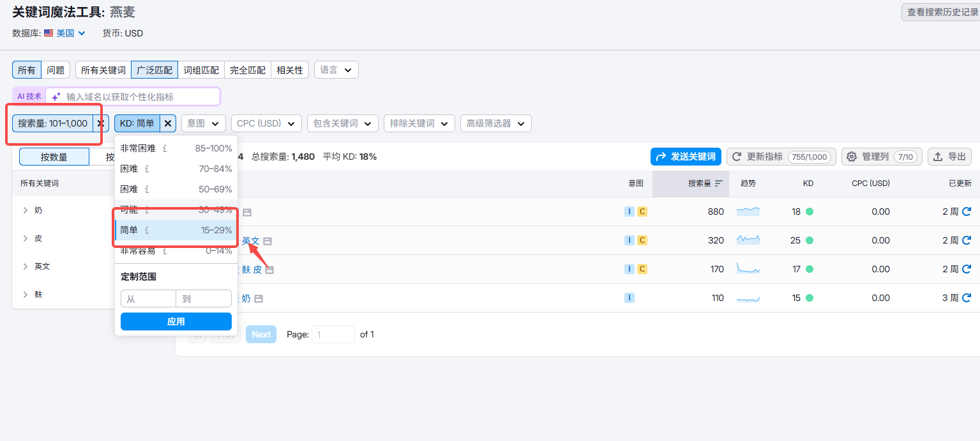Click the blue 发送关键词 button
The height and width of the screenshot is (441, 980).
click(x=686, y=156)
